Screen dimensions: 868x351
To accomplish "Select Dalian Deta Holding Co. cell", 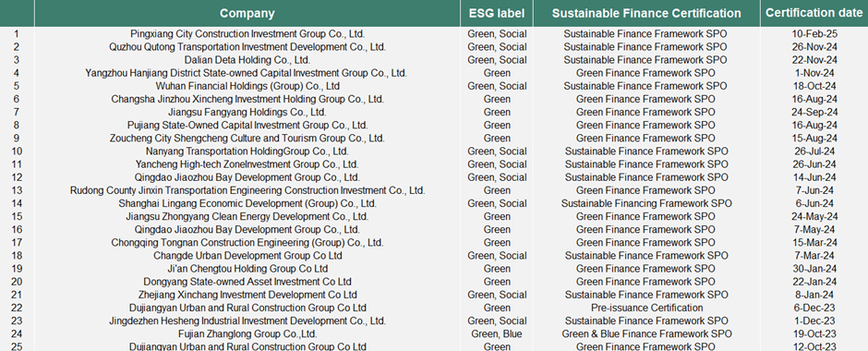I will click(247, 60).
